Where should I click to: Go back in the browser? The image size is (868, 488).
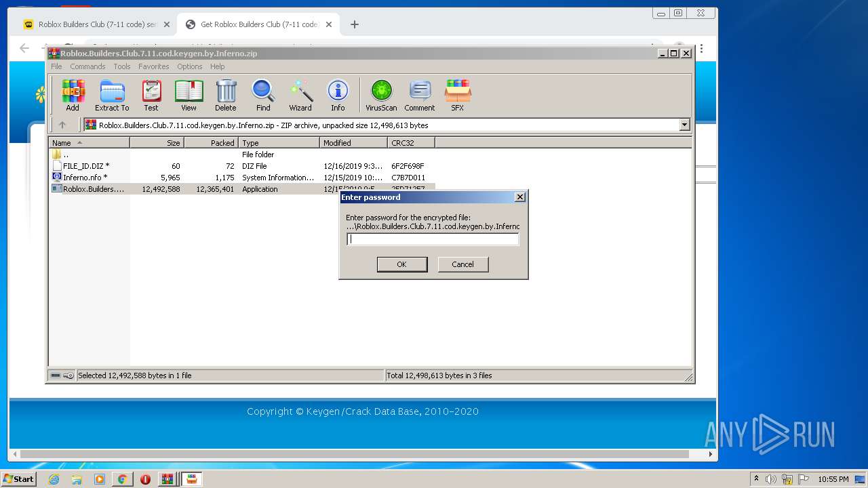click(24, 48)
